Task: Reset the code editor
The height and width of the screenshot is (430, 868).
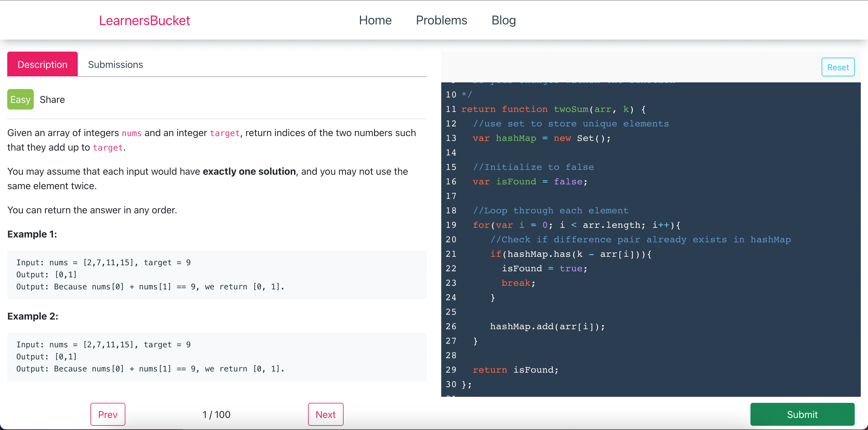Action: tap(838, 67)
